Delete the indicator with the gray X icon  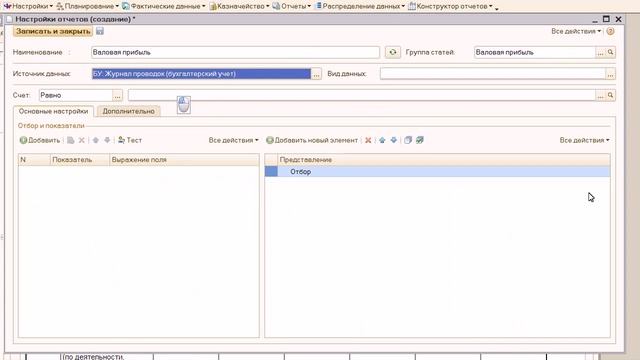tap(82, 140)
